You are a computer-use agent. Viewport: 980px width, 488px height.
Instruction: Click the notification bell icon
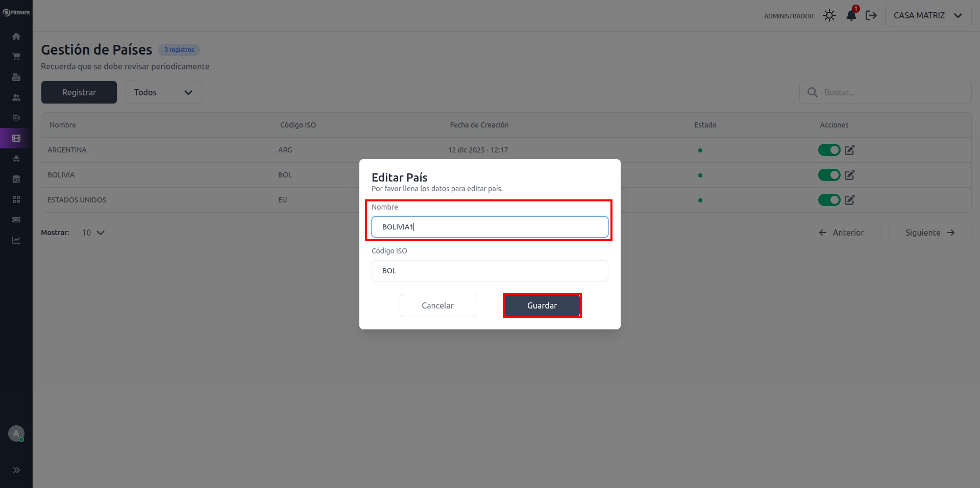(x=851, y=16)
